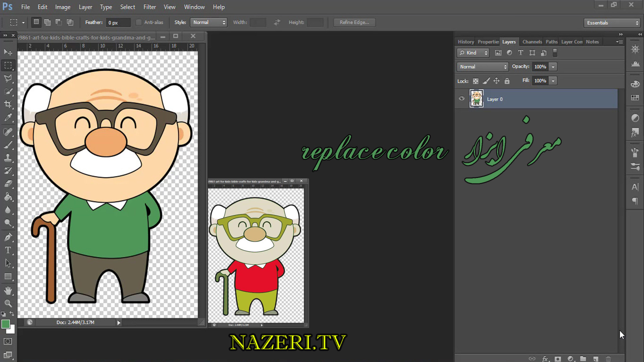The width and height of the screenshot is (644, 362).
Task: Select the Dodge tool
Action: pyautogui.click(x=8, y=223)
